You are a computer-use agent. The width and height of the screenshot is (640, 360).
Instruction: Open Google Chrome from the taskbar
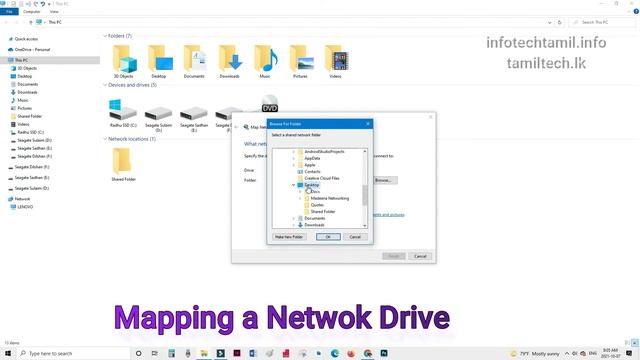[x=368, y=353]
